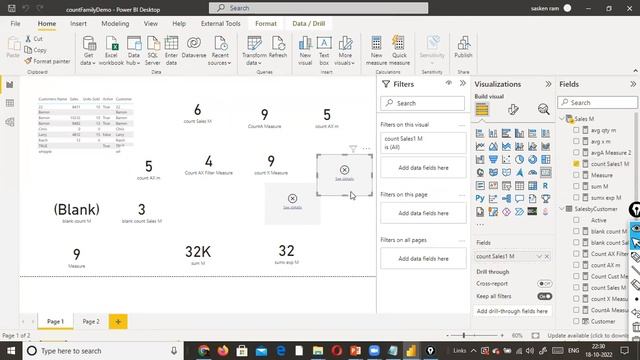Open count Sales1 M field well dropdown

point(539,256)
